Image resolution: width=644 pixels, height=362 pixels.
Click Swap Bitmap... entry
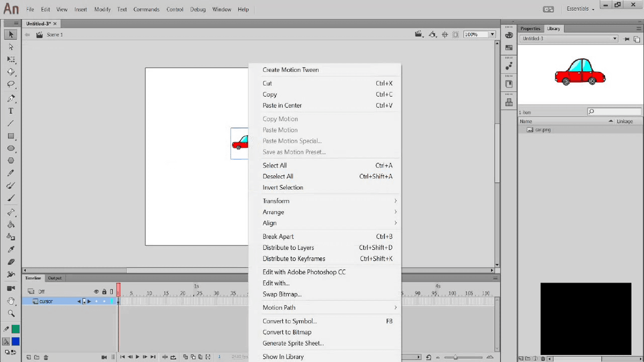point(282,294)
